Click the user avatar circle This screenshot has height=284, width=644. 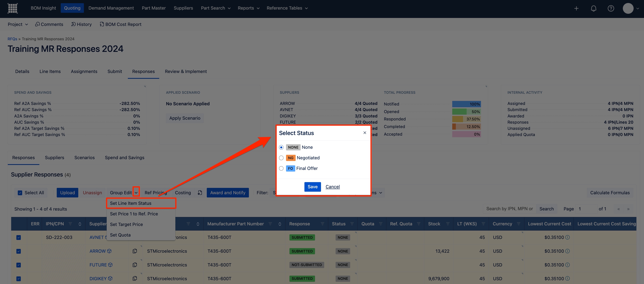tap(628, 8)
